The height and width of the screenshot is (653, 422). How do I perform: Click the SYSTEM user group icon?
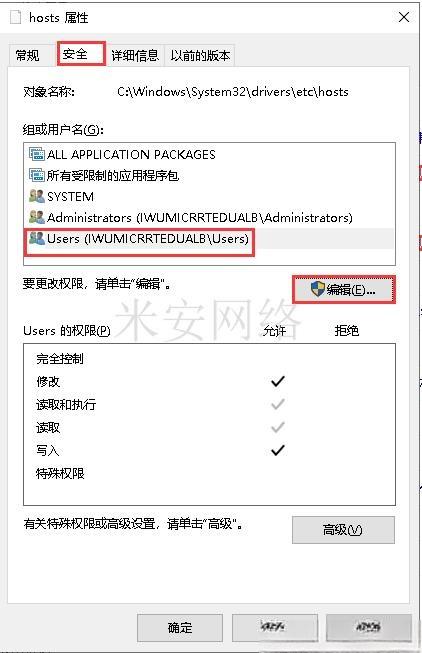click(x=37, y=196)
